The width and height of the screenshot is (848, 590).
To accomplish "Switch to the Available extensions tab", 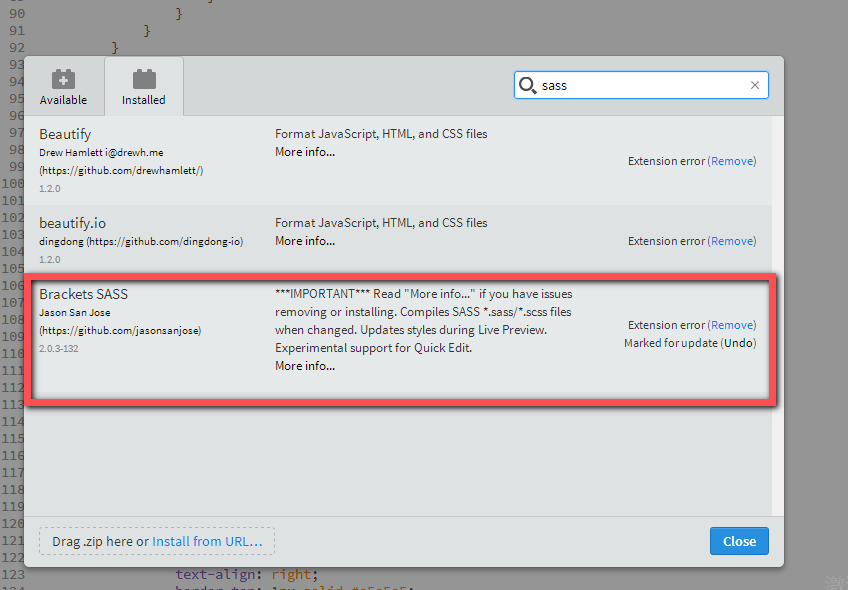I will (x=63, y=87).
